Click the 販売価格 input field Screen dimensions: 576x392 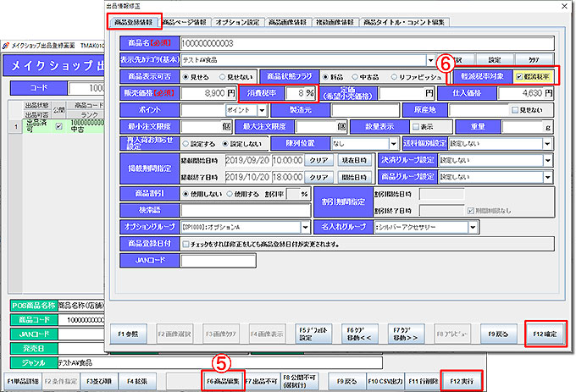tap(202, 93)
